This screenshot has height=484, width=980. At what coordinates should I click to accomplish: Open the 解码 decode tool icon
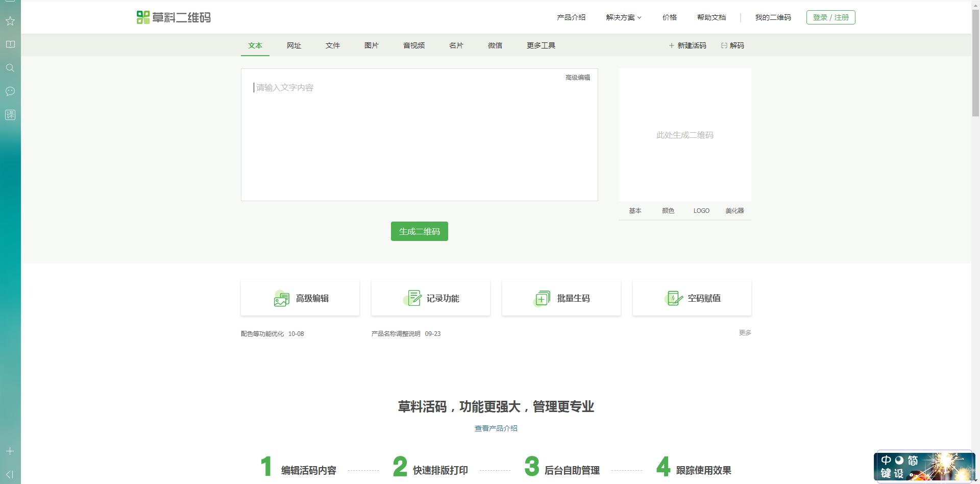724,45
